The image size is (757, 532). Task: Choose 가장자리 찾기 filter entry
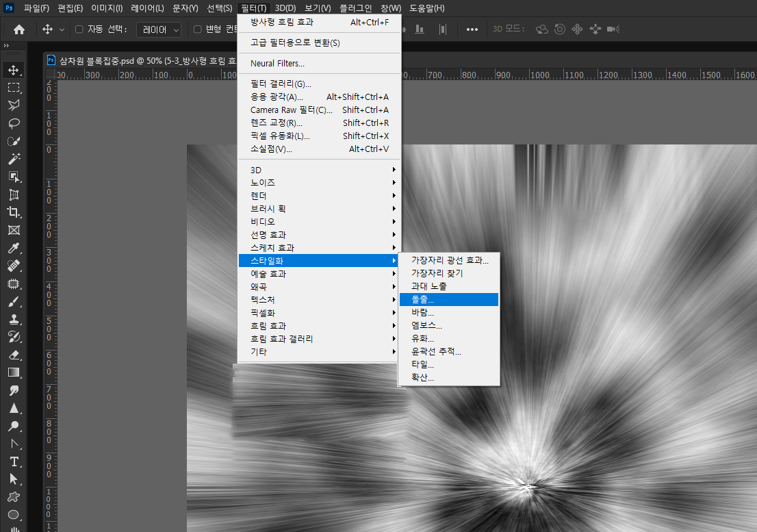(x=449, y=273)
